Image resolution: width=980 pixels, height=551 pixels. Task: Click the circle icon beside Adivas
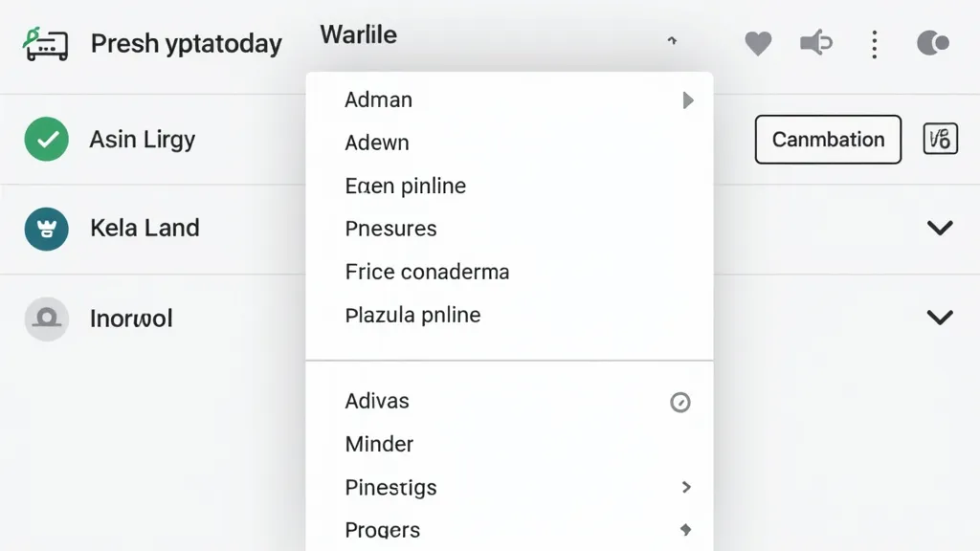pos(680,402)
